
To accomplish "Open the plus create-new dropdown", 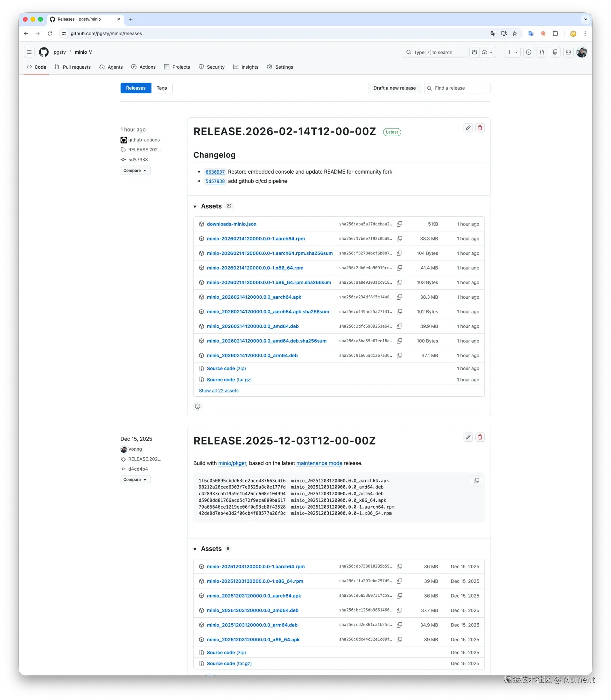I will 512,52.
